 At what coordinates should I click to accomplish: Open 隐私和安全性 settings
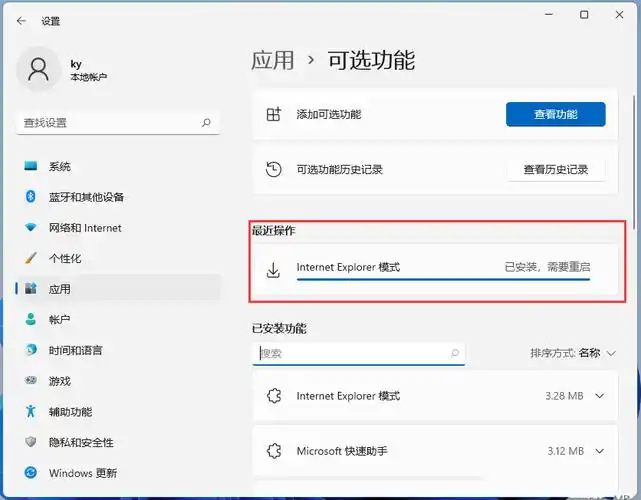(81, 442)
